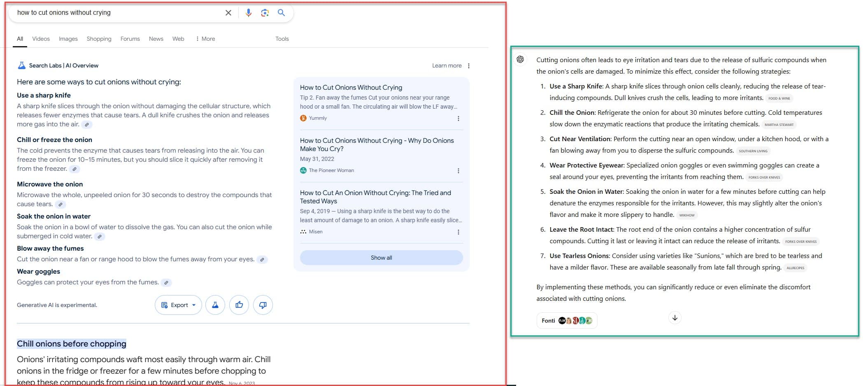Click FORKS OVER KNIVES chip after root tip

(801, 242)
